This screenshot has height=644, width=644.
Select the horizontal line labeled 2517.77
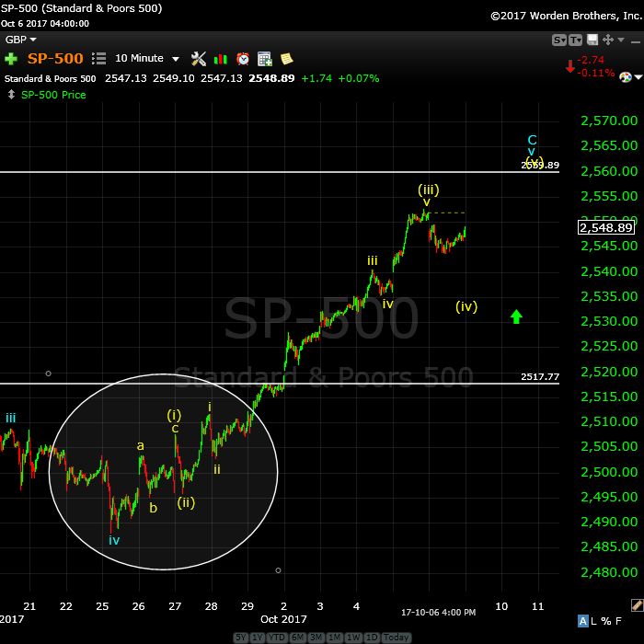[x=280, y=384]
